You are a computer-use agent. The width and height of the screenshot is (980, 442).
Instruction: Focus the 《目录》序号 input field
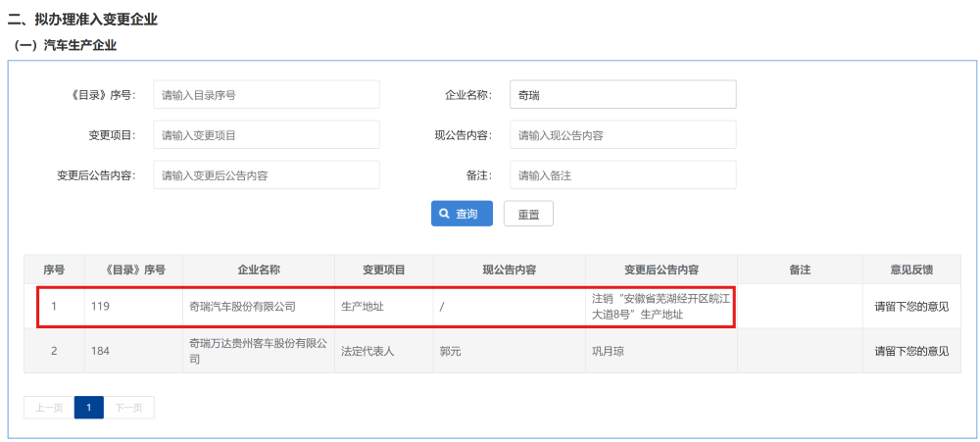(x=267, y=95)
